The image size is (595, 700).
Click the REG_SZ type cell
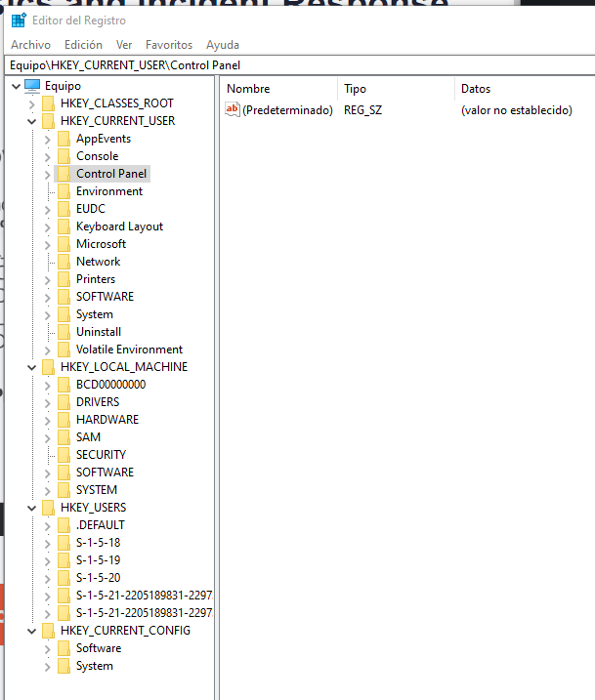click(362, 109)
